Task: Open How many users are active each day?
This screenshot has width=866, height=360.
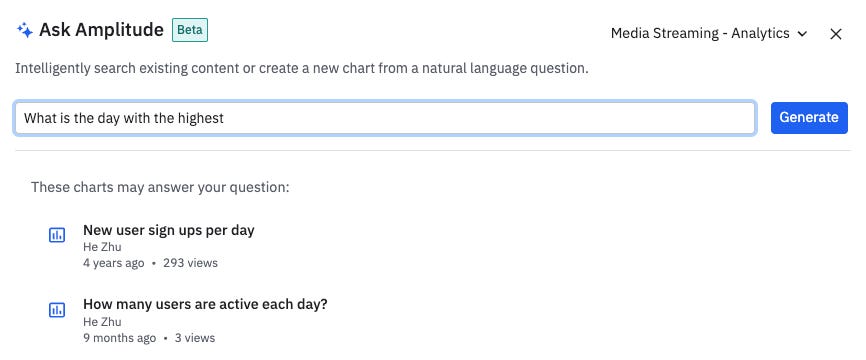Action: [x=205, y=304]
